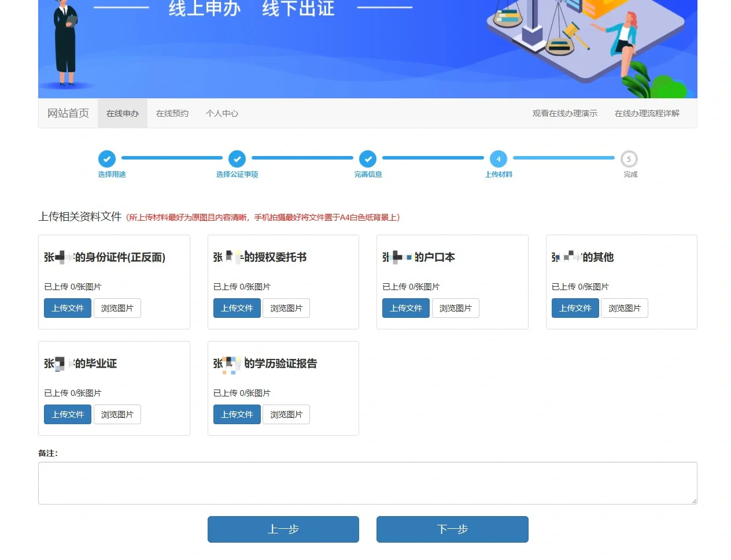Image resolution: width=731 pixels, height=560 pixels.
Task: Select the 在线申办 navigation tab
Action: click(123, 113)
